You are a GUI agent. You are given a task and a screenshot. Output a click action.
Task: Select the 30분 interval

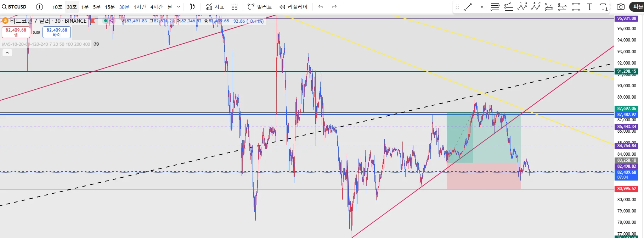tap(124, 7)
